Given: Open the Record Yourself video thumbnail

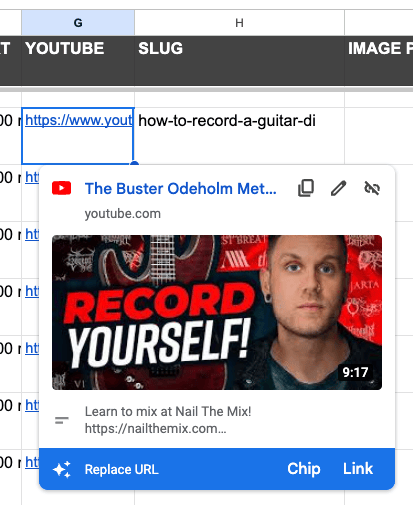Looking at the screenshot, I should (217, 312).
